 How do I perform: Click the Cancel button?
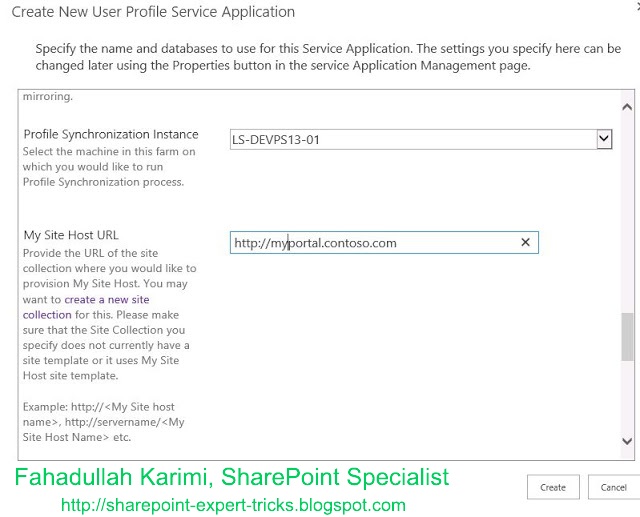pyautogui.click(x=613, y=487)
